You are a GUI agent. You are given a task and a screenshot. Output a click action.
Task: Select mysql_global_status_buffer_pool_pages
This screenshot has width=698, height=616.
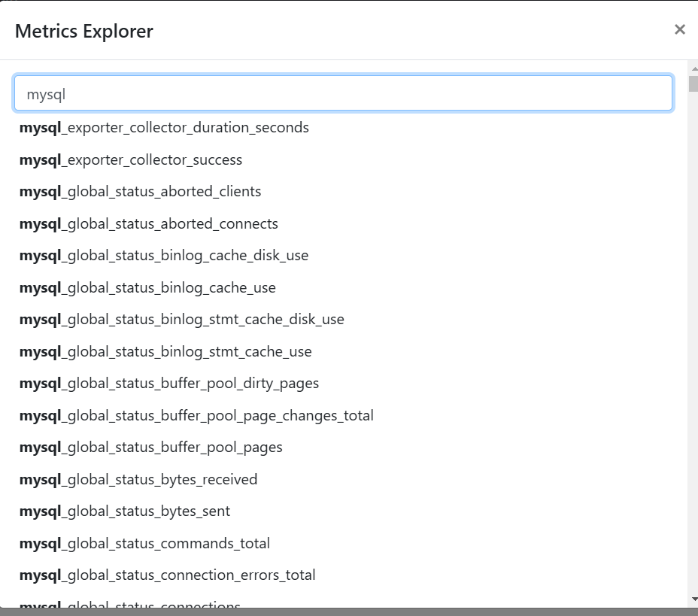point(151,448)
